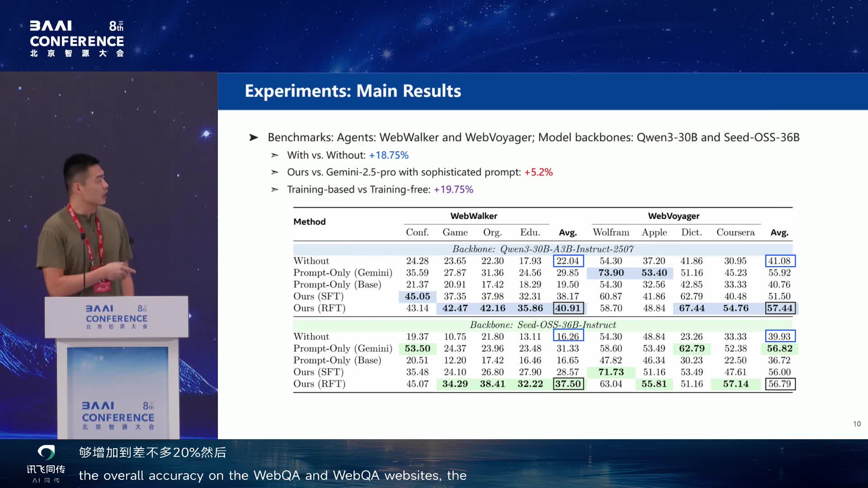Click the BAAI Conference logo in the top-left corner
Image resolution: width=868 pixels, height=488 pixels.
click(x=77, y=38)
